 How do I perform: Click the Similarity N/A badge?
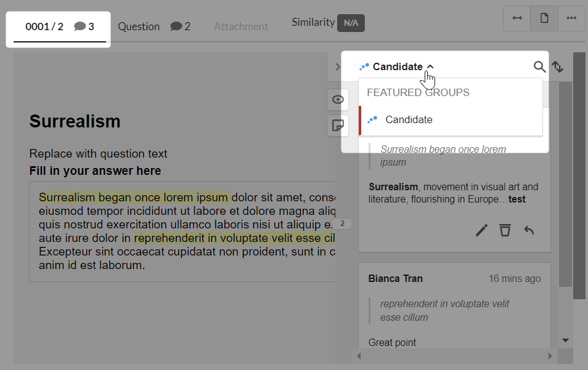351,23
